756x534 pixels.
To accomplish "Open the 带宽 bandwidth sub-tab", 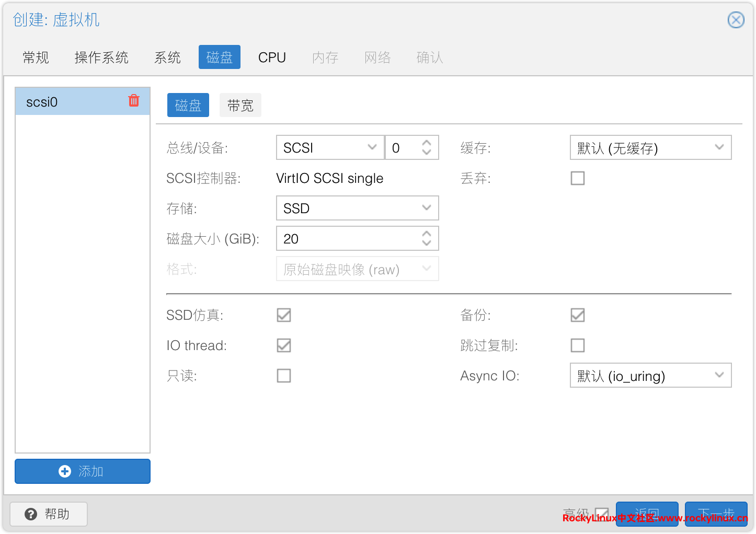I will point(240,106).
